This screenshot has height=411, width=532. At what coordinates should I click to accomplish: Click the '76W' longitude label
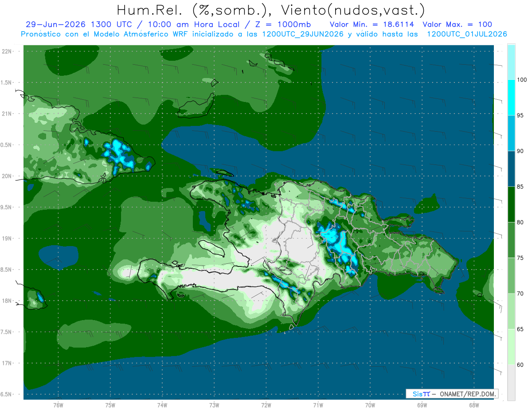tap(58, 405)
